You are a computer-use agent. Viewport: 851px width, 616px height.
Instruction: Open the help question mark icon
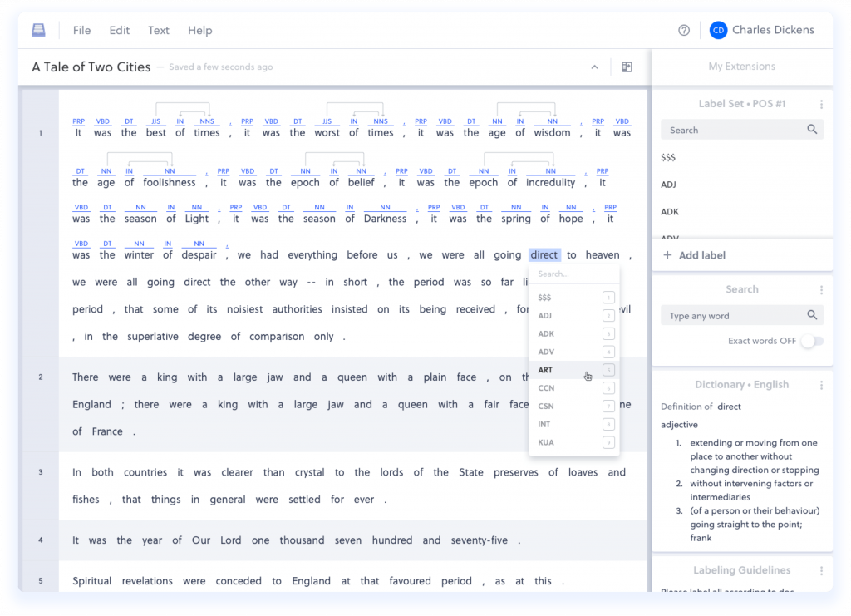tap(684, 31)
